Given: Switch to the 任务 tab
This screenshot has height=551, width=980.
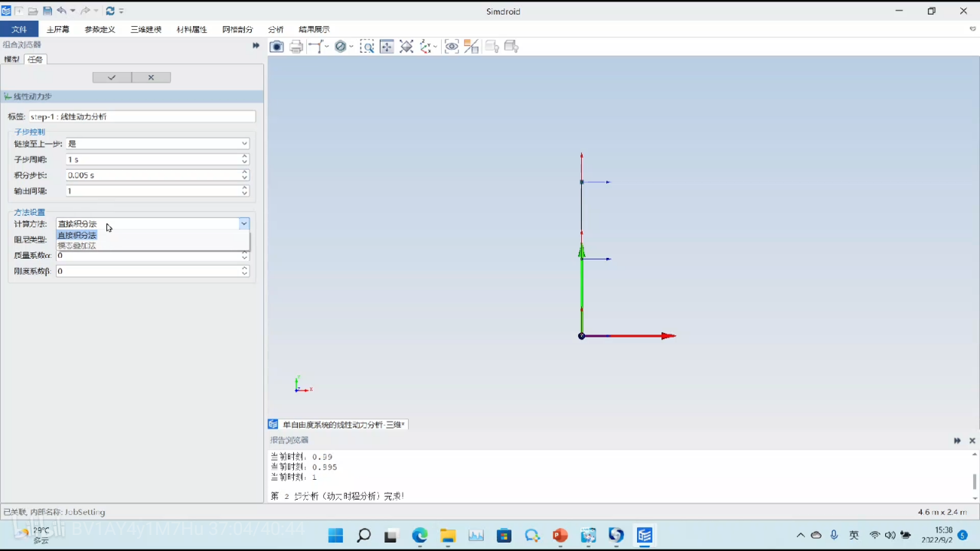Looking at the screenshot, I should point(35,59).
